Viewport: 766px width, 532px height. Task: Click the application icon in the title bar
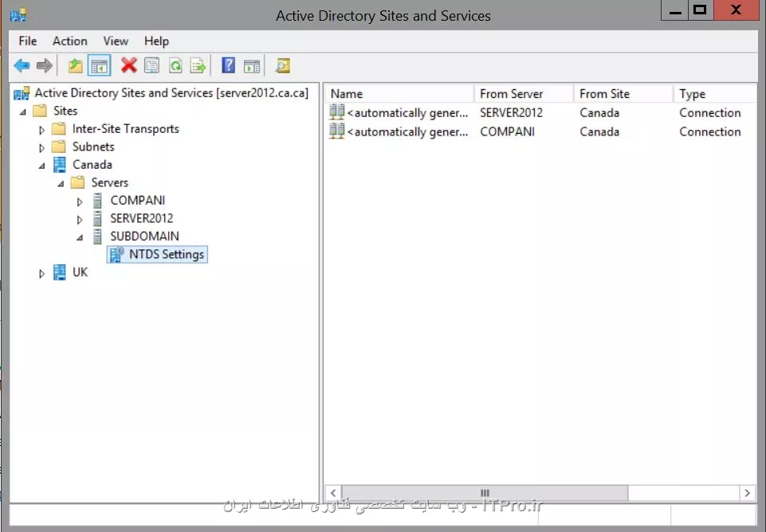tap(18, 15)
